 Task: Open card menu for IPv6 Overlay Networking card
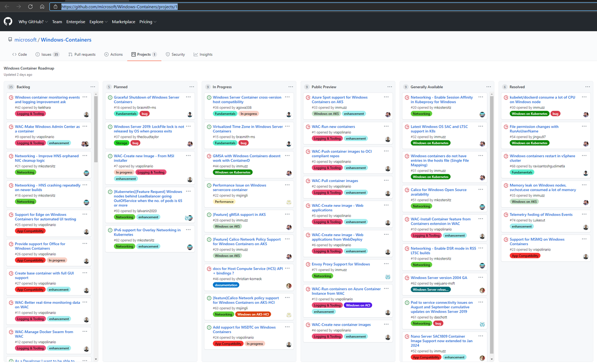[188, 230]
